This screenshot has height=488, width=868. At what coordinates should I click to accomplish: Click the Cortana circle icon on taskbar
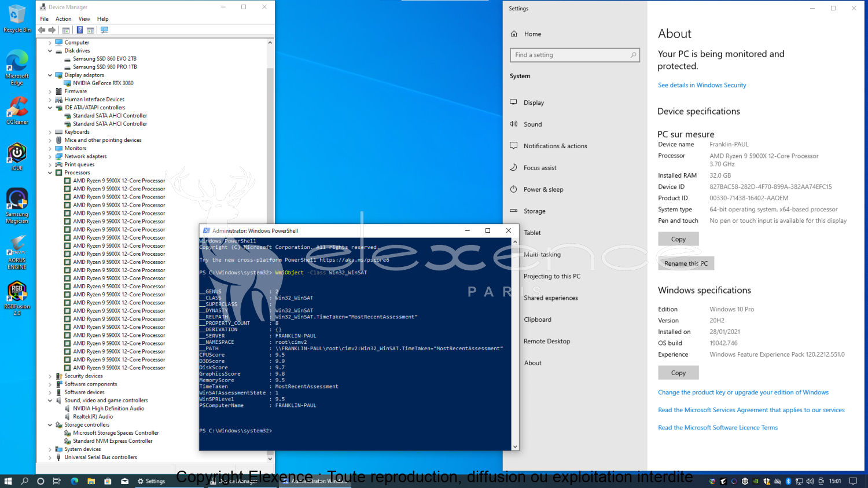click(x=41, y=481)
